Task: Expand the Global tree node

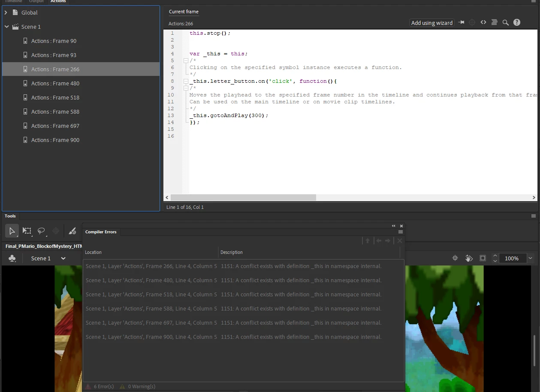Action: tap(6, 12)
